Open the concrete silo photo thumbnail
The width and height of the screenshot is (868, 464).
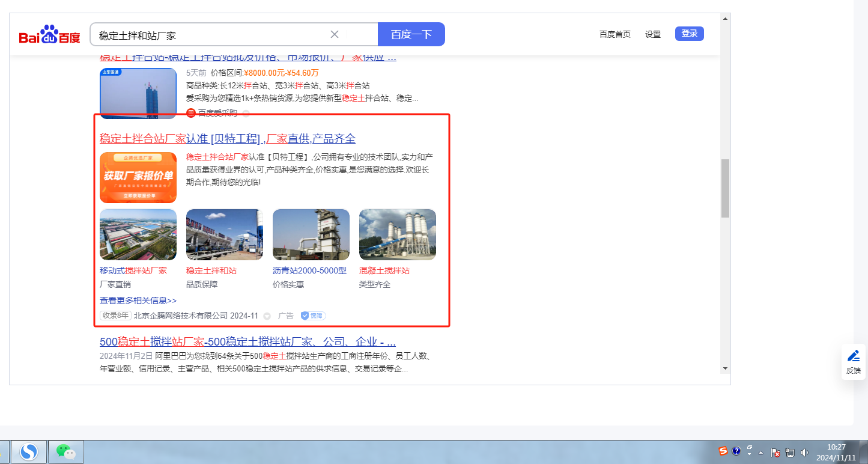pos(398,234)
